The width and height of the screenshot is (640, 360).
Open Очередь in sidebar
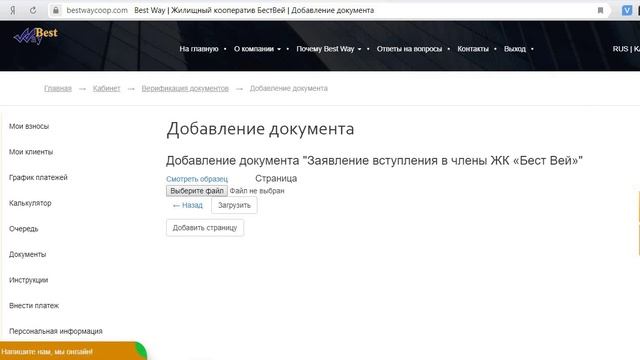pyautogui.click(x=23, y=229)
